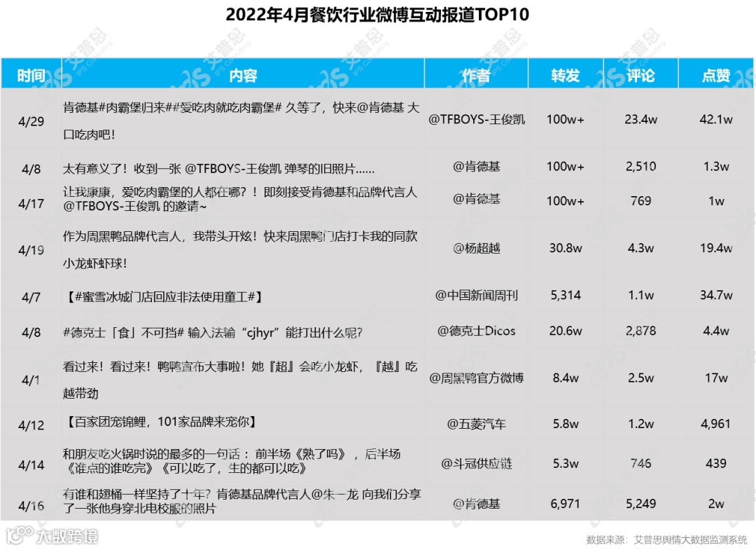The width and height of the screenshot is (756, 550).
Task: Select the date cell 4/12
Action: pyautogui.click(x=31, y=425)
